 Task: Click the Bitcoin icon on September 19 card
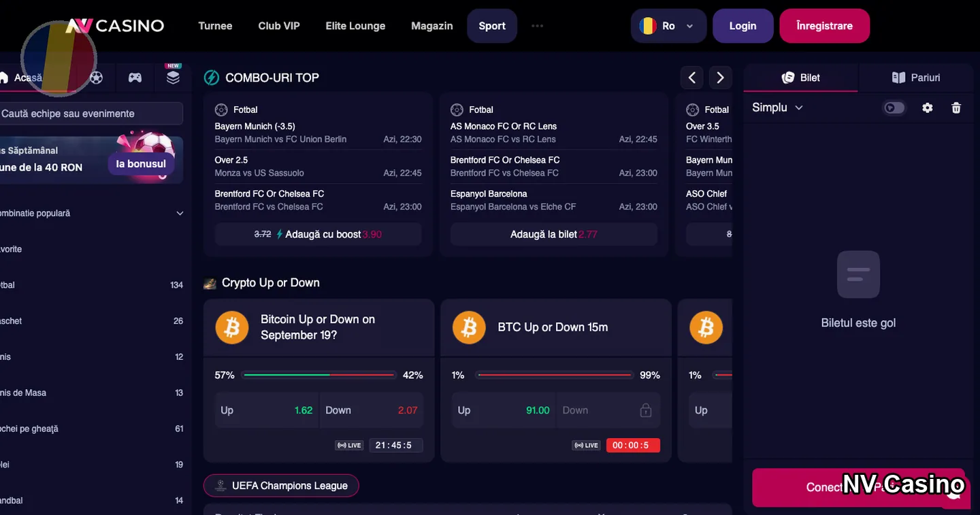(x=232, y=327)
